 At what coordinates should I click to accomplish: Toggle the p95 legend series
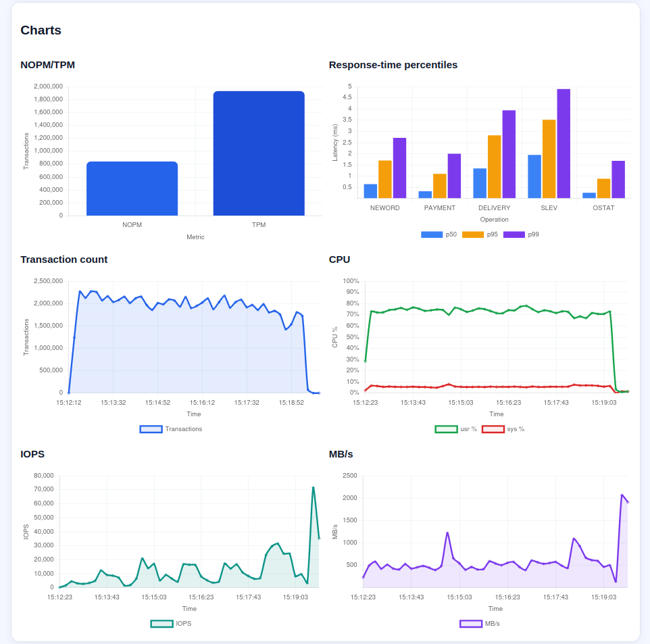[480, 234]
